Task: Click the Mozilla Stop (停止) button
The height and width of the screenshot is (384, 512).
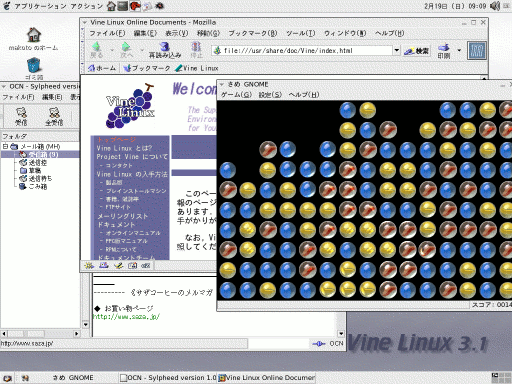Action: pyautogui.click(x=196, y=50)
